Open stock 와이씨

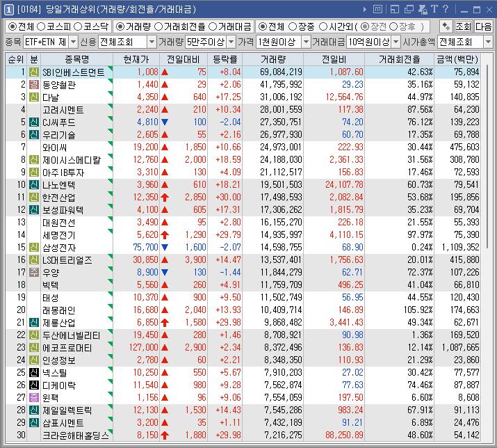54,147
